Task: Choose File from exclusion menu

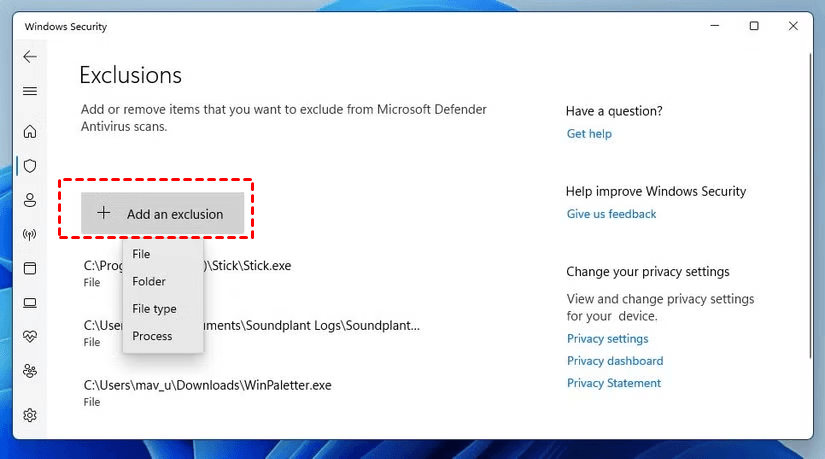Action: (x=141, y=254)
